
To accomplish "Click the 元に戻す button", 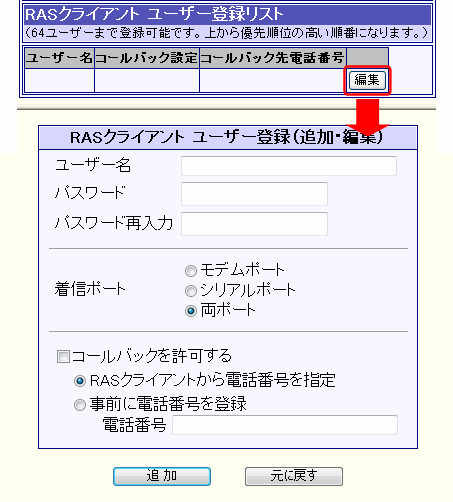I will coord(294,476).
